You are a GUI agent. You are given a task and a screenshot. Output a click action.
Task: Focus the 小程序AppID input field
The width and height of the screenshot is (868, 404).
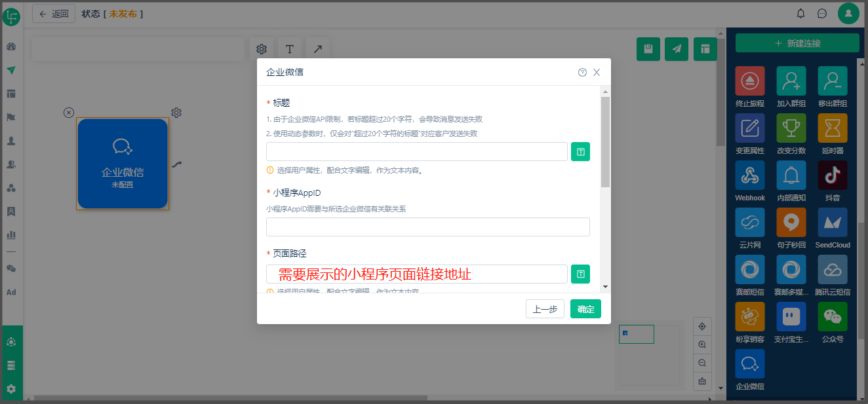pos(428,227)
